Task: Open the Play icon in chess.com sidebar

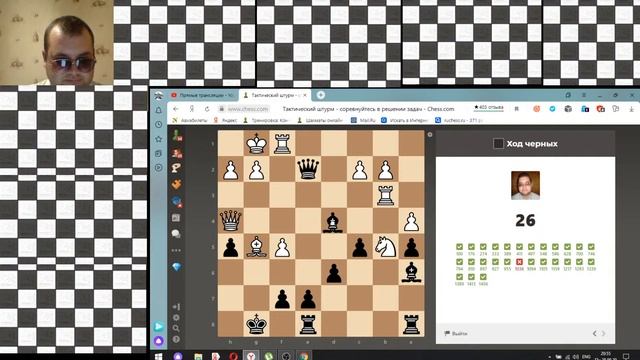Action: click(177, 136)
